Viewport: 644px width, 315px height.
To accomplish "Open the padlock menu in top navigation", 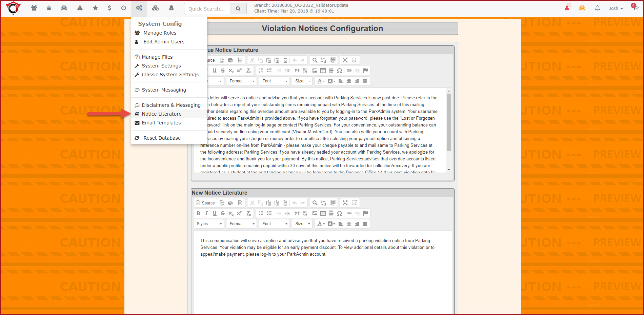I will 49,8.
